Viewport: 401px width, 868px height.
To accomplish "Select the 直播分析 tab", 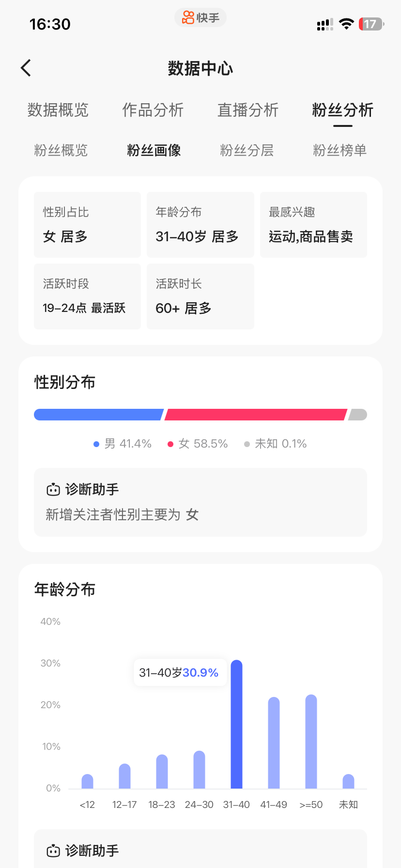I will pos(248,110).
